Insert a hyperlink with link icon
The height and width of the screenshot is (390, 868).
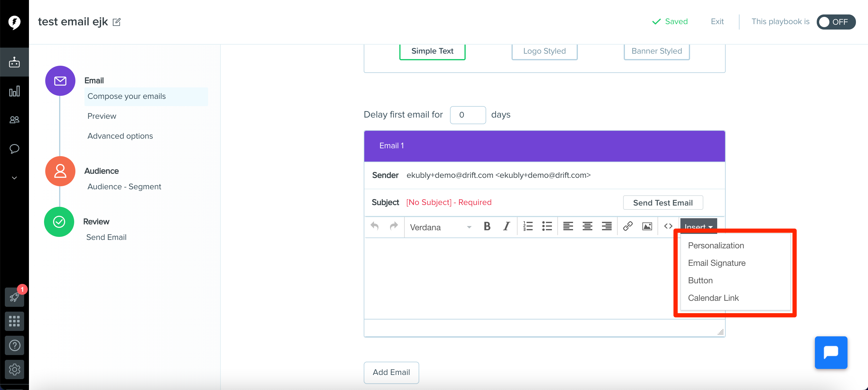628,226
